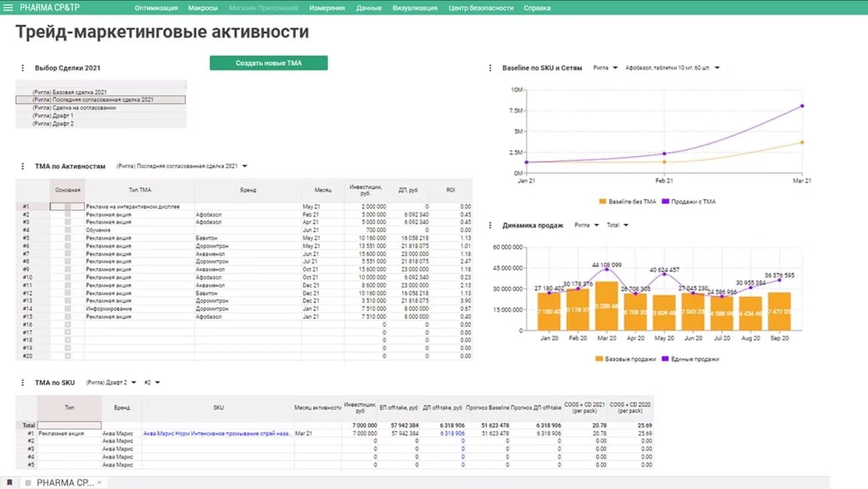Toggle Основная checkbox in row #1
868x489 pixels.
click(x=67, y=207)
